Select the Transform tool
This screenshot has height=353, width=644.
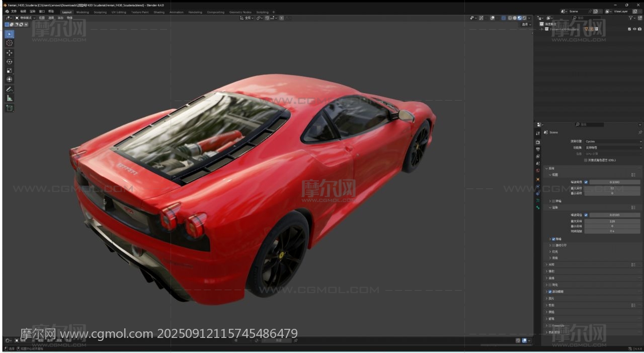[10, 79]
